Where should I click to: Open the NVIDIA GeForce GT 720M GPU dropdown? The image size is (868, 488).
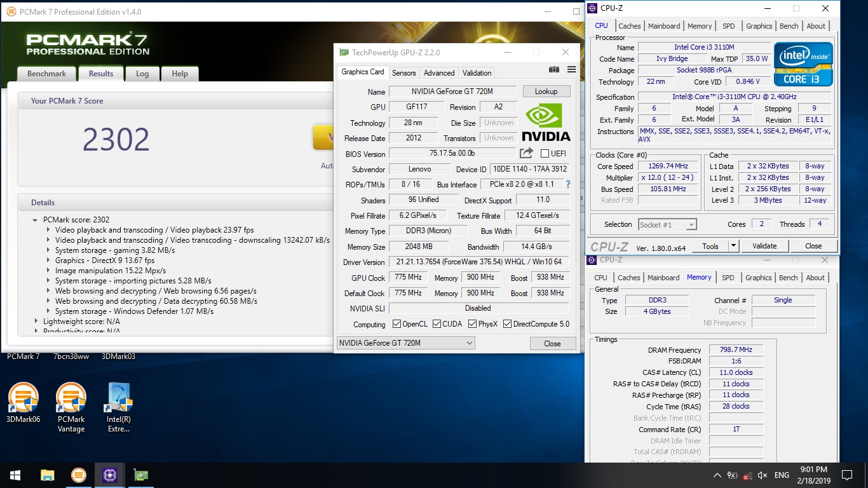coord(405,343)
